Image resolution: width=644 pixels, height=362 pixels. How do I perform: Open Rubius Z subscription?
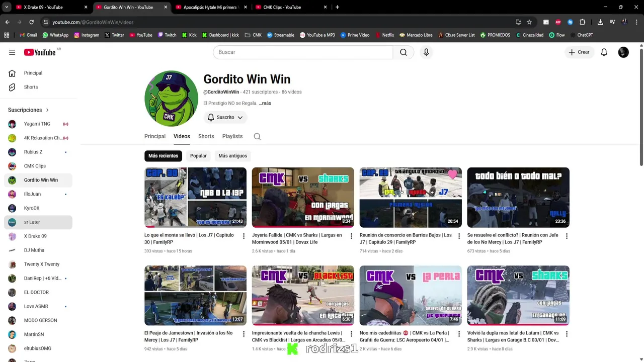pyautogui.click(x=38, y=152)
